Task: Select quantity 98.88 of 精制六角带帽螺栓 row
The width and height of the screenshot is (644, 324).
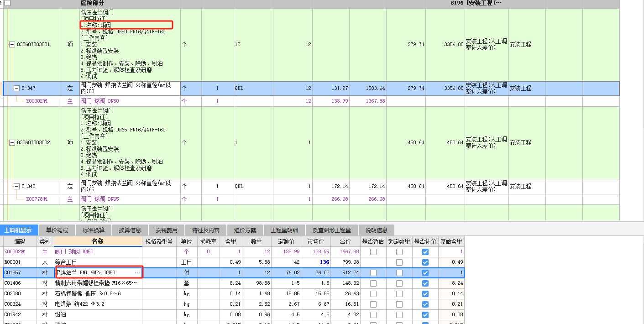Action: [257, 283]
